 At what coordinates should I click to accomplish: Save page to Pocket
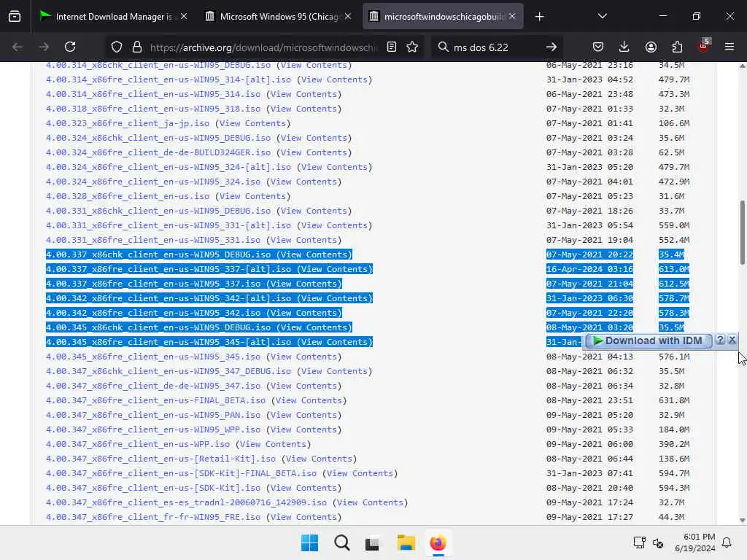[x=598, y=47]
